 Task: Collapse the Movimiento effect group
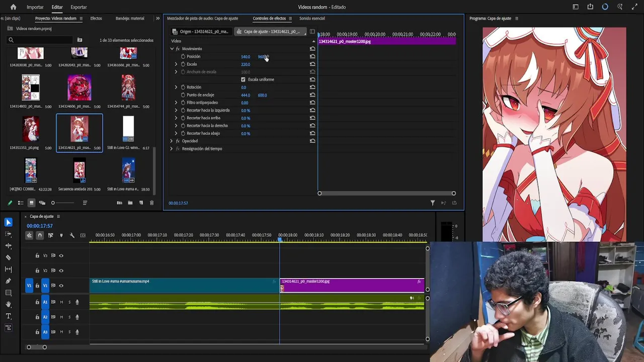click(x=172, y=49)
